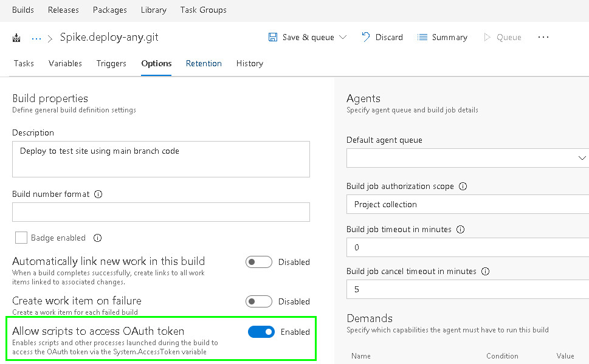589x364 pixels.
Task: Click the Discard undo arrow icon
Action: click(365, 37)
